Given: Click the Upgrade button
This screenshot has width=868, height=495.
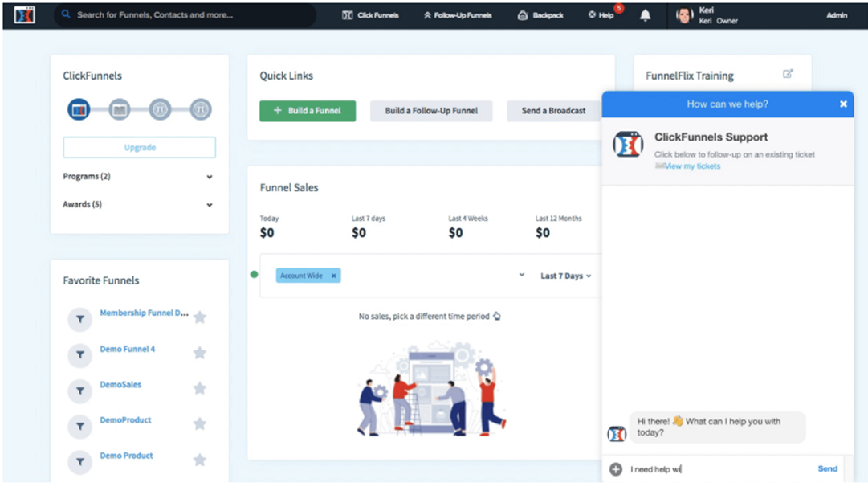Looking at the screenshot, I should click(140, 147).
